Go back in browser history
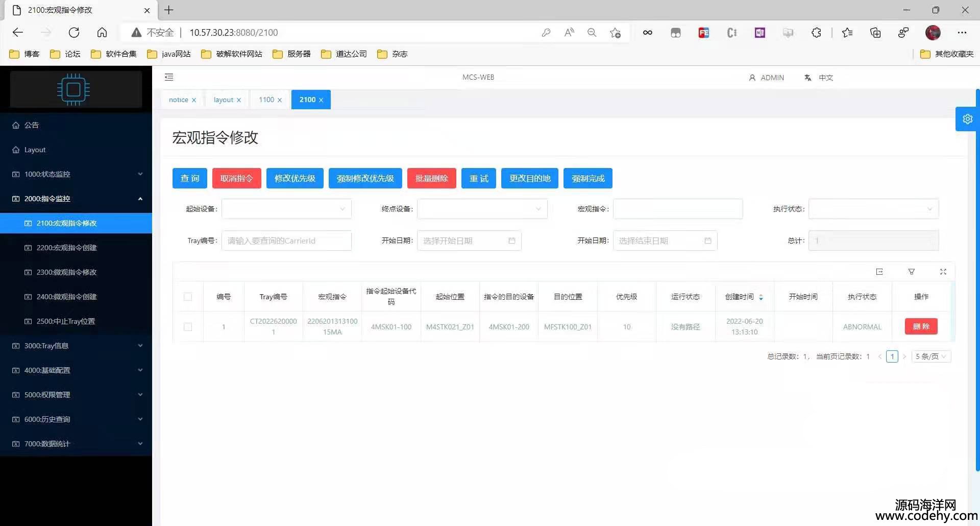 (x=18, y=33)
